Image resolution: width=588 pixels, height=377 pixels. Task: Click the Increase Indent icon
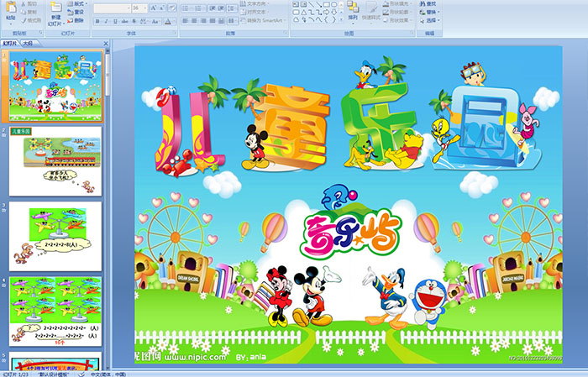(221, 8)
